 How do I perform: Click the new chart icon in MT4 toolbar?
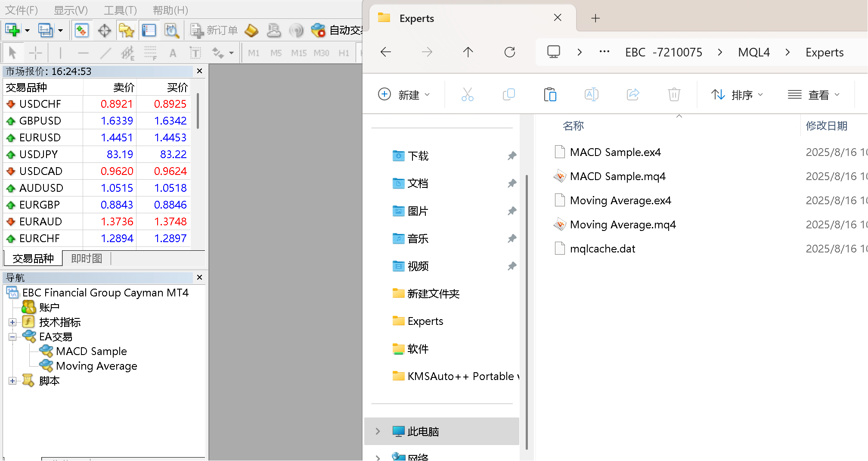(12, 30)
